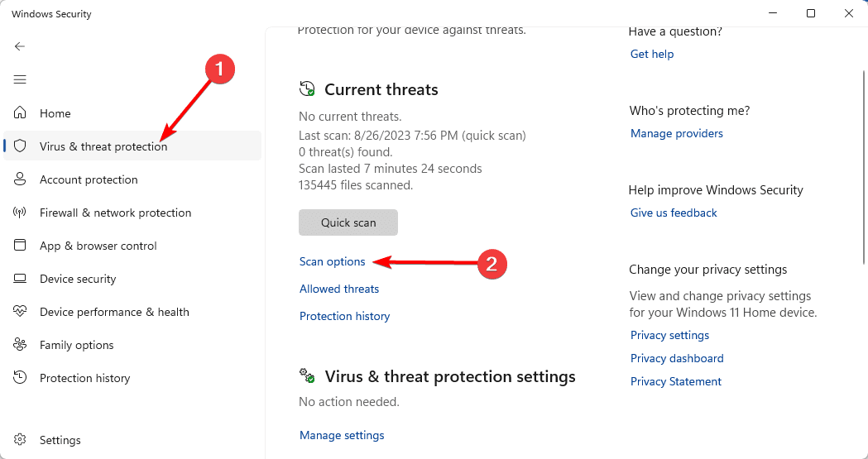Image resolution: width=868 pixels, height=459 pixels.
Task: Open Allowed threats link
Action: [339, 289]
